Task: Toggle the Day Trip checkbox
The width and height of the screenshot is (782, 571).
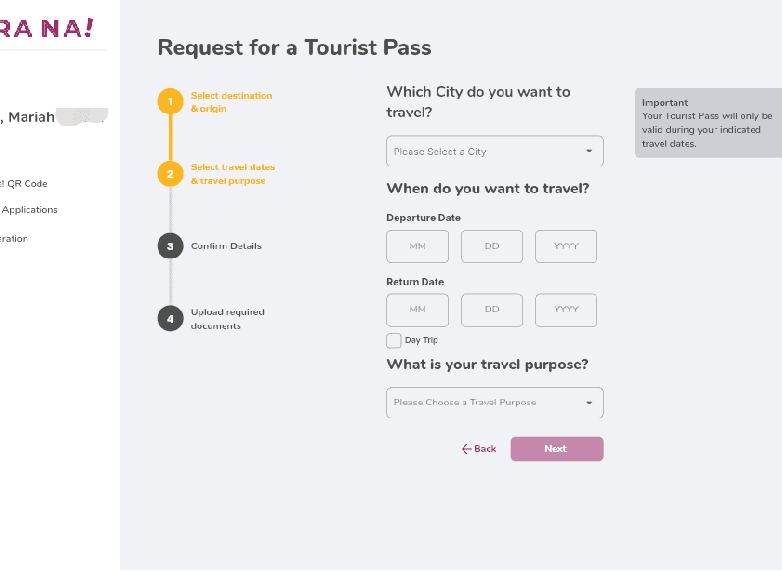Action: point(394,341)
